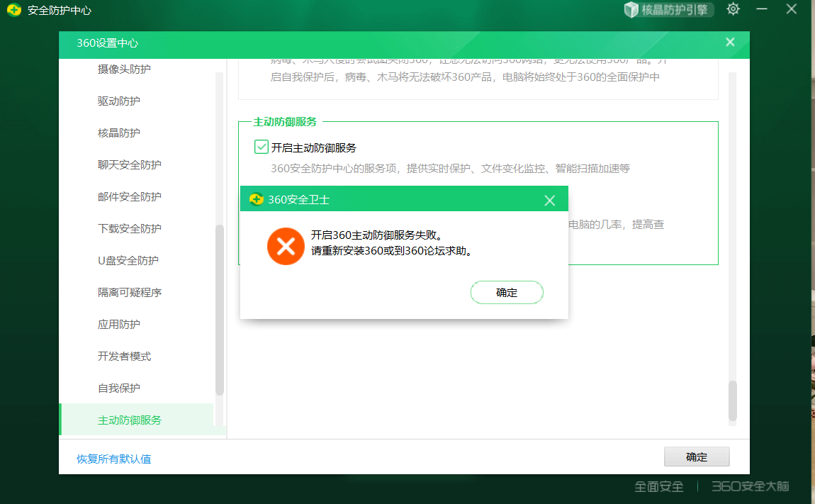This screenshot has height=504, width=815.
Task: Toggle 开启主动防御服务 checkbox
Action: (x=262, y=147)
